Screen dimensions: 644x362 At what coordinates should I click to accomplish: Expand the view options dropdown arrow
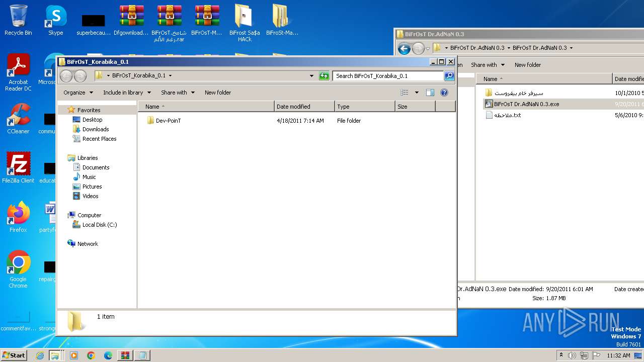[417, 93]
